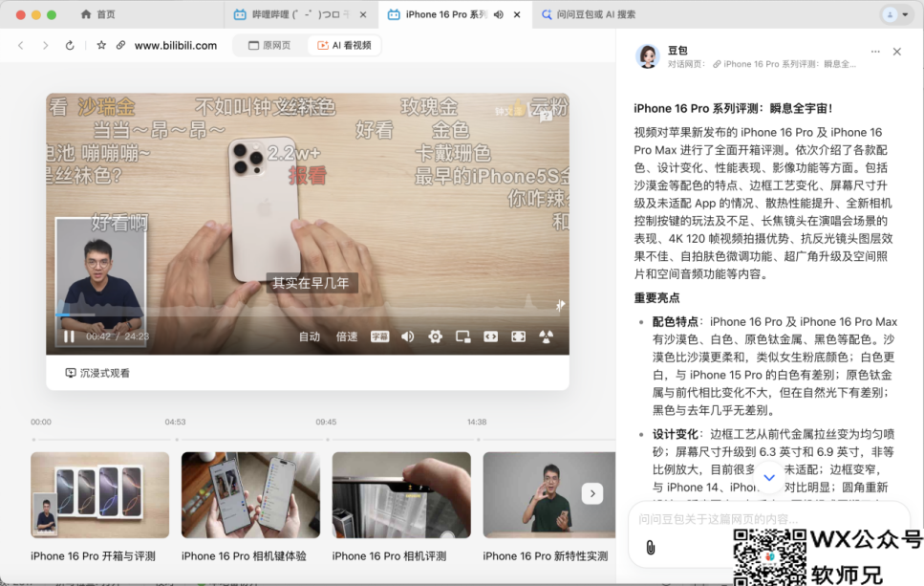This screenshot has height=586, width=924.
Task: Show next chapters with right arrow button
Action: (592, 493)
